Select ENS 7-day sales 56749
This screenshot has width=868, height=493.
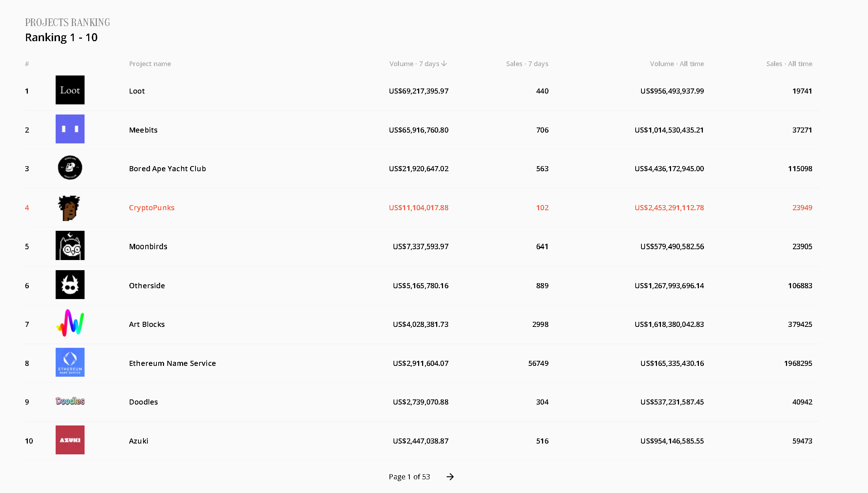(538, 363)
